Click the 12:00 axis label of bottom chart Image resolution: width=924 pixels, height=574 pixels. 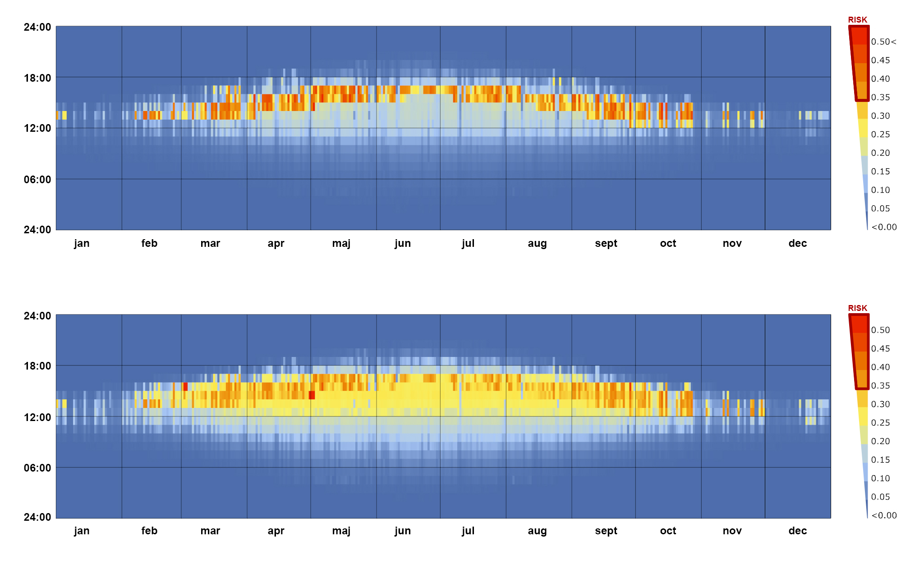click(x=37, y=417)
